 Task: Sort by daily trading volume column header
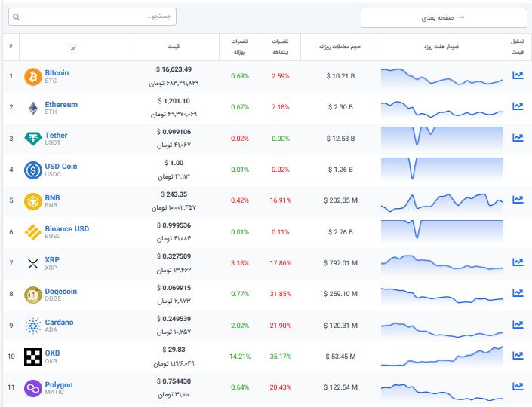(x=340, y=47)
